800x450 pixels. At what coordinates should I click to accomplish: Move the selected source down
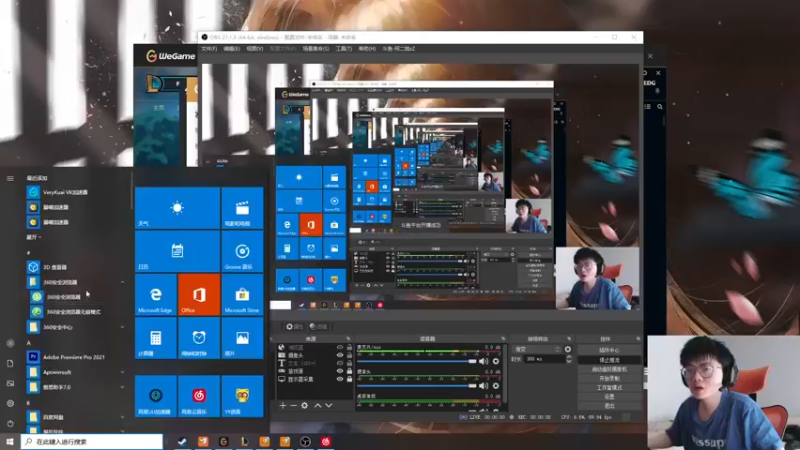point(329,406)
